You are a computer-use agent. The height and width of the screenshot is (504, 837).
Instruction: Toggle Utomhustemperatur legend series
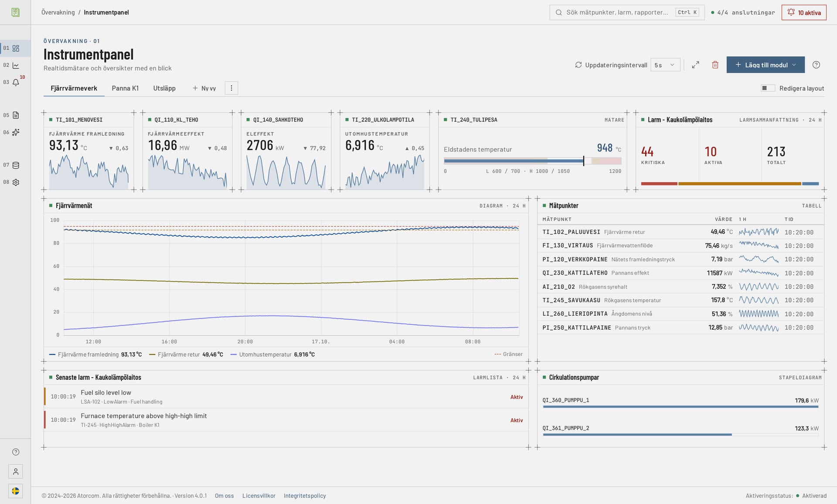(272, 355)
